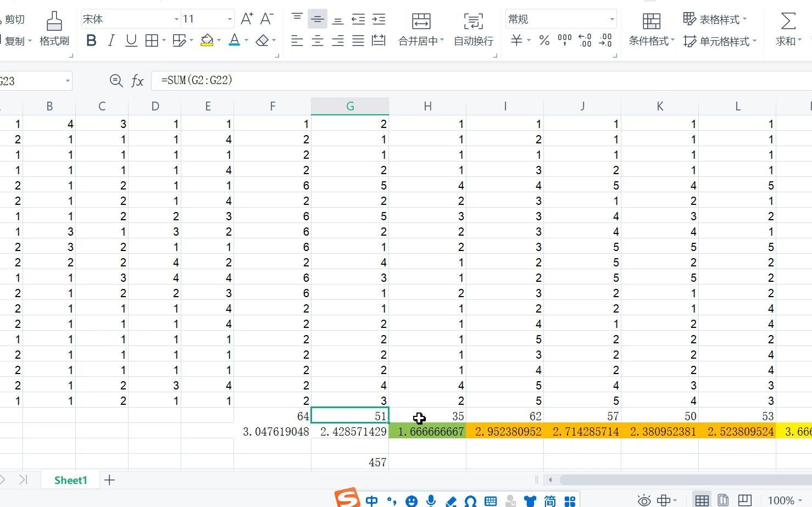Apply currency format (¥) icon

pyautogui.click(x=516, y=41)
